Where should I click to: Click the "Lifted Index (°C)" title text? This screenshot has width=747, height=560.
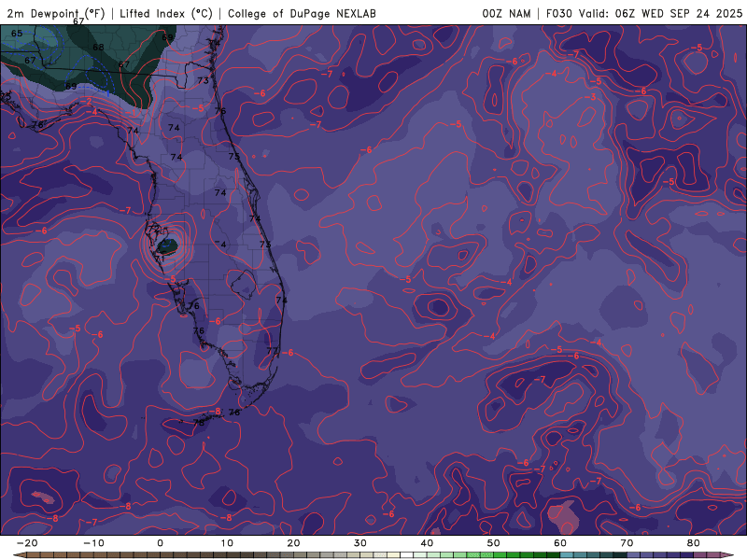pos(166,13)
